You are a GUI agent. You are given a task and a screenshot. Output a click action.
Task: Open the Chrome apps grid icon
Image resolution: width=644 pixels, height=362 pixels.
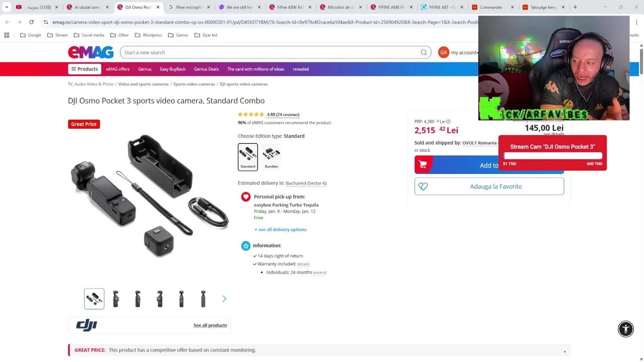click(7, 35)
